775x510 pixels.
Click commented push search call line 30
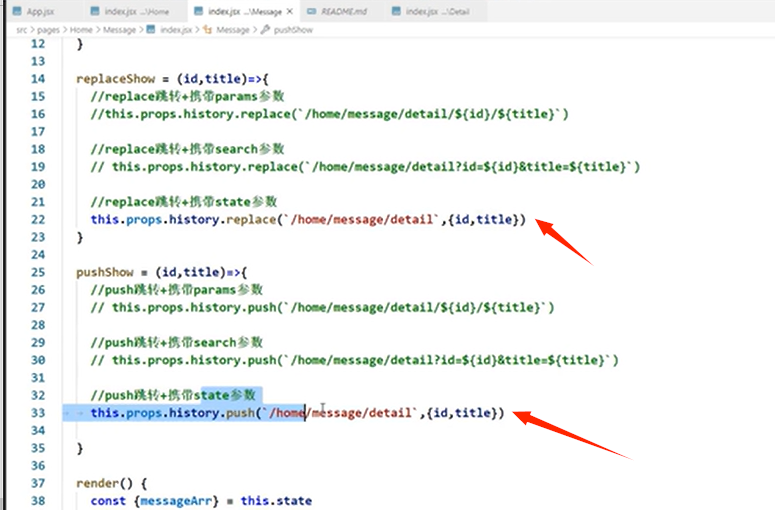click(x=354, y=361)
